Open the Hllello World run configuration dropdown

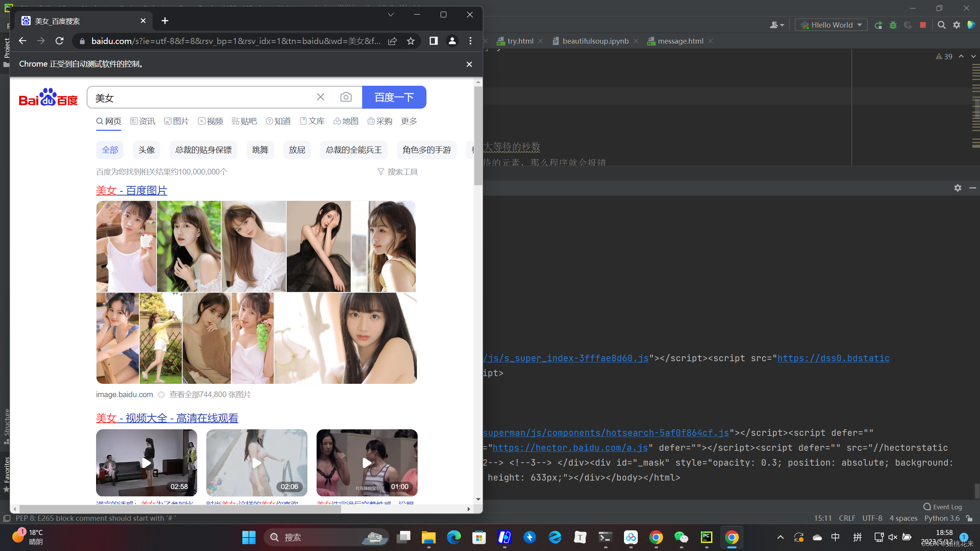(x=831, y=25)
